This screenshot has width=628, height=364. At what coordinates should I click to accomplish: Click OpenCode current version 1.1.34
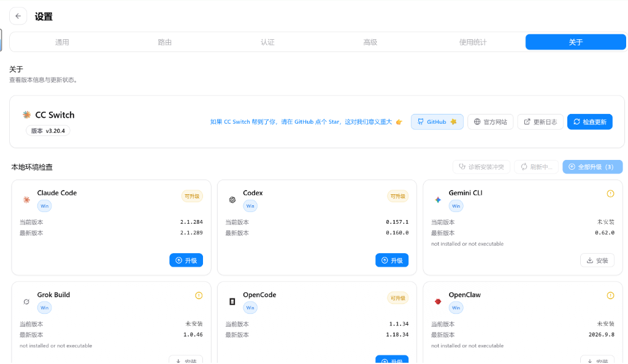tap(399, 324)
